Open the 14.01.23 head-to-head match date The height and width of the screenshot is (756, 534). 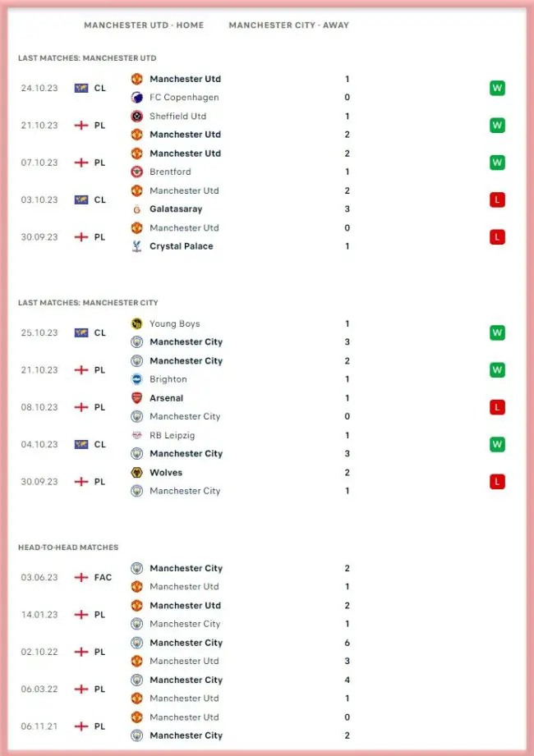(x=39, y=615)
